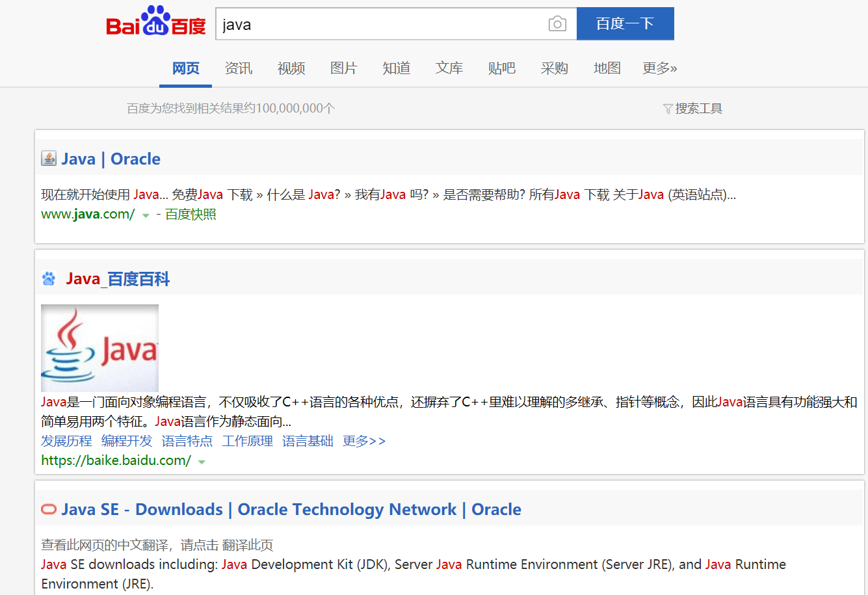Switch to the 地图 tab
This screenshot has width=868, height=595.
point(607,68)
